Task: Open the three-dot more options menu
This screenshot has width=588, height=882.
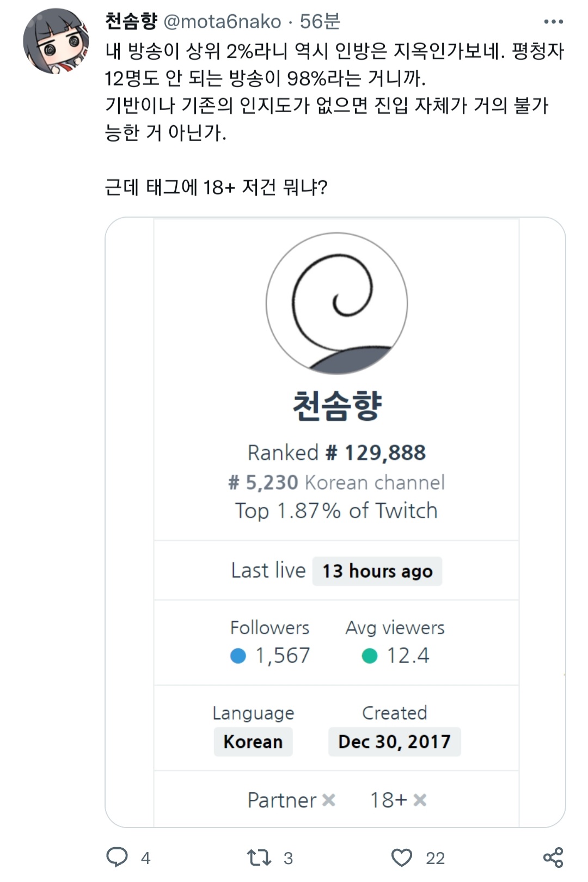Action: [x=553, y=22]
